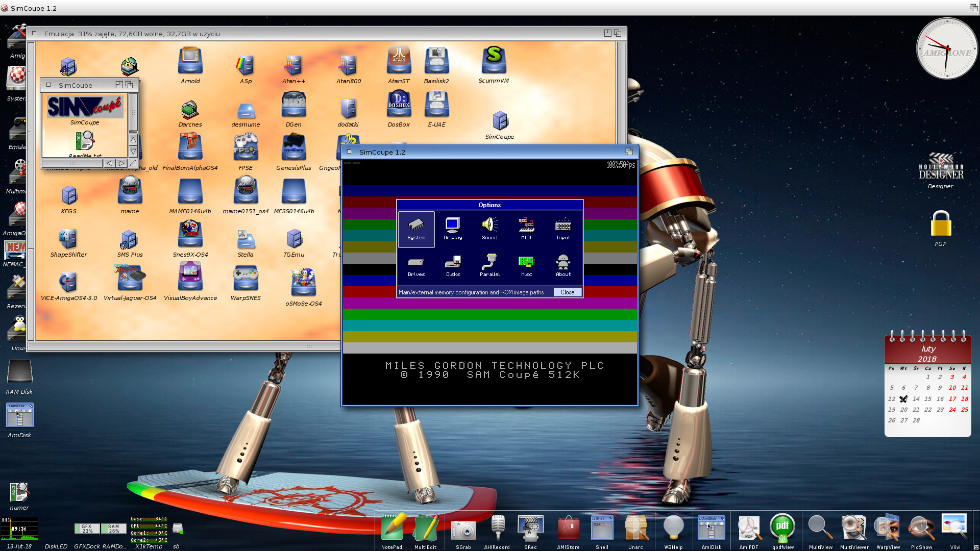The image size is (980, 551).
Task: Open the mame drawer icon
Action: 130,195
